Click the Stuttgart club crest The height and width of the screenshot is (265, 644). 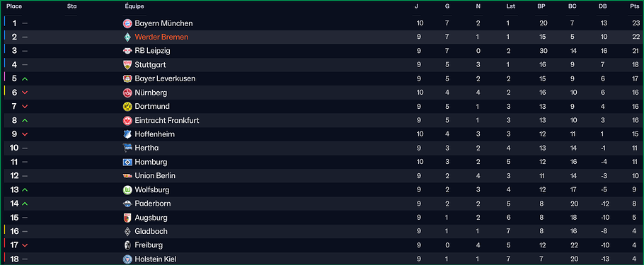[127, 65]
